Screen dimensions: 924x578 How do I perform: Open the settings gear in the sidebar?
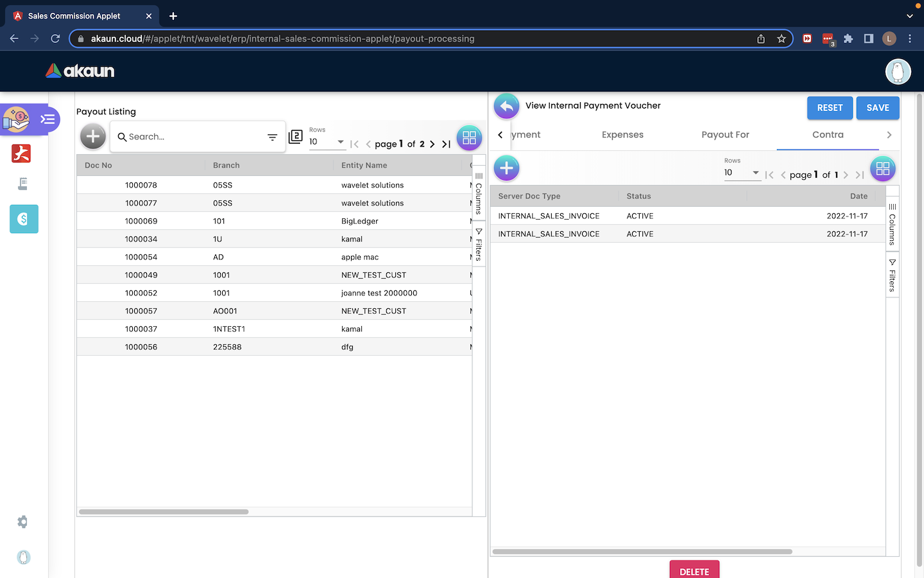point(23,522)
